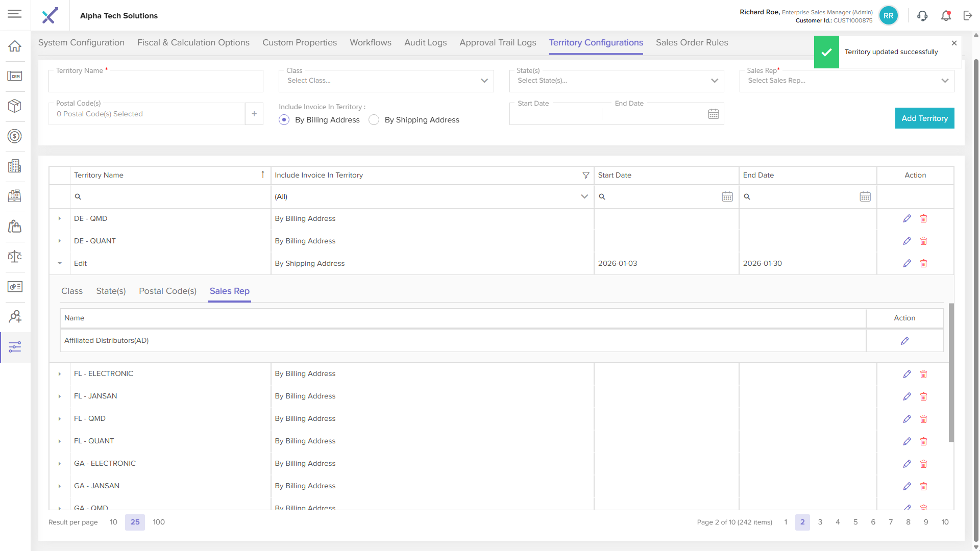
Task: Edit the FL - JANSAN territory row
Action: (x=906, y=396)
